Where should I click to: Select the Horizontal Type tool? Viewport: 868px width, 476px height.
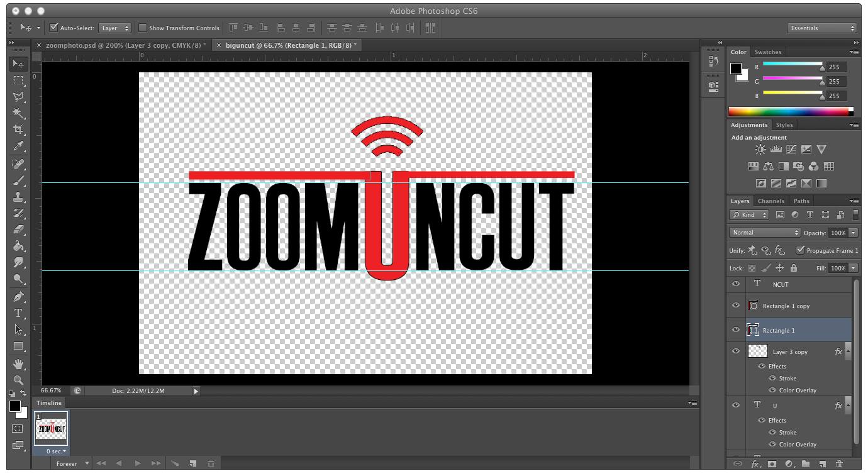pyautogui.click(x=18, y=313)
